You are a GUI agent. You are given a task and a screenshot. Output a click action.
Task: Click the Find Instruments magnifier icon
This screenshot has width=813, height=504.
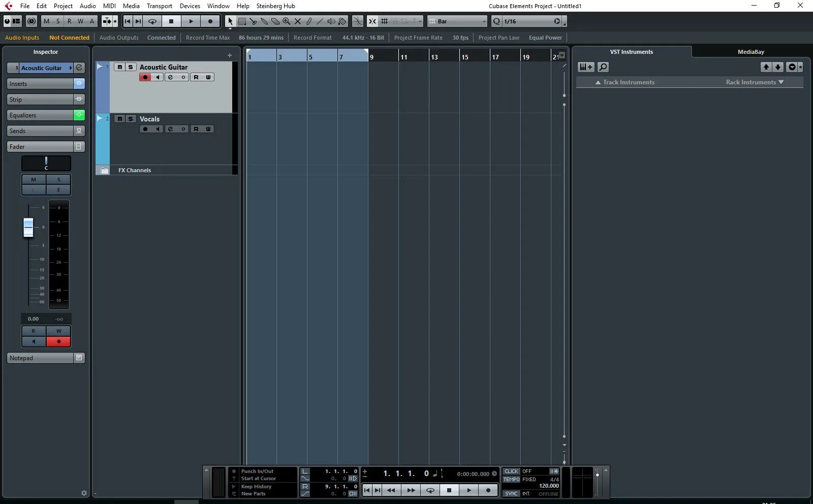603,67
